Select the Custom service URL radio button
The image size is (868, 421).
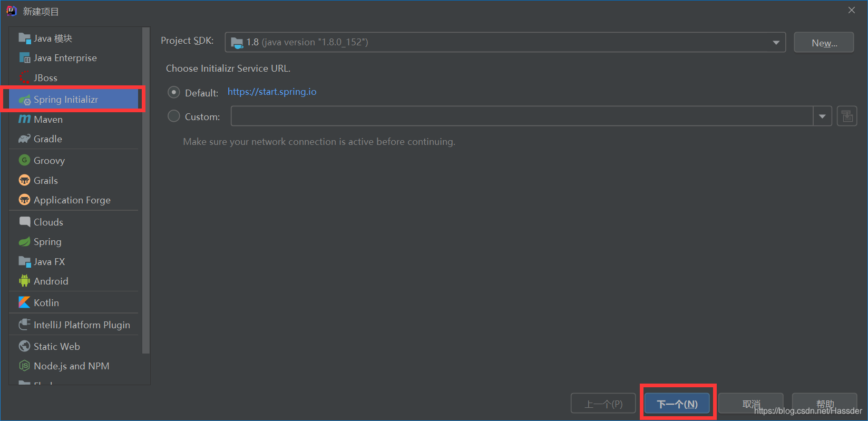click(173, 116)
